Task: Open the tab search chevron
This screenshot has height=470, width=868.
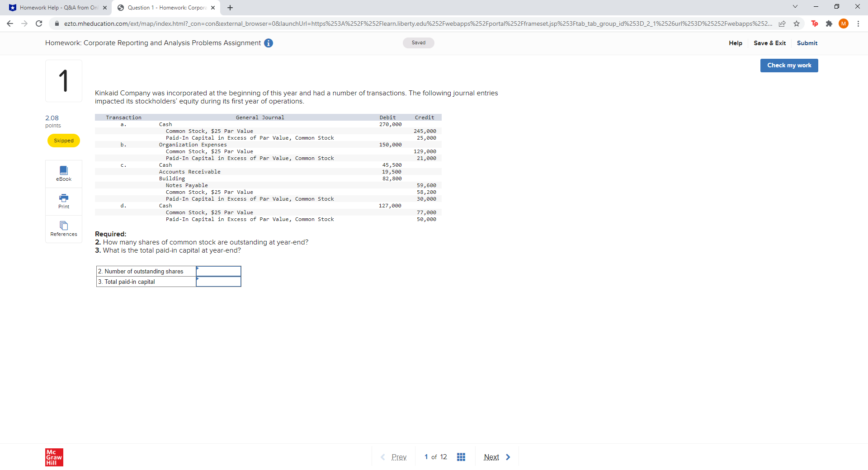Action: pos(795,6)
